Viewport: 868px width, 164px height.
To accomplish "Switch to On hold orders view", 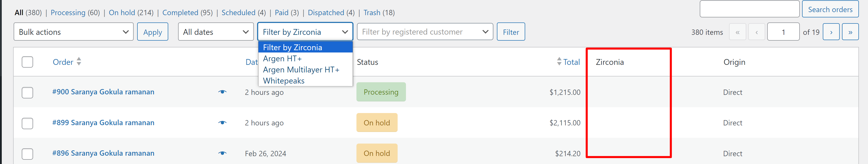I will click(x=122, y=13).
